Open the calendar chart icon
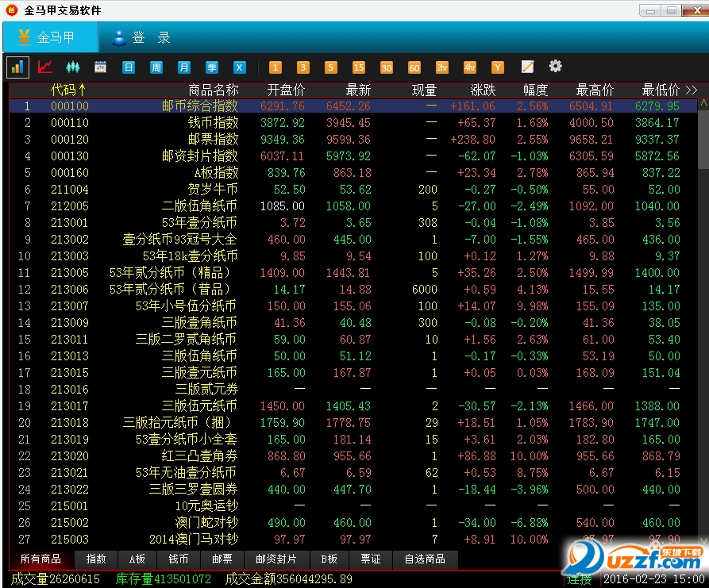The image size is (709, 588). pyautogui.click(x=100, y=67)
